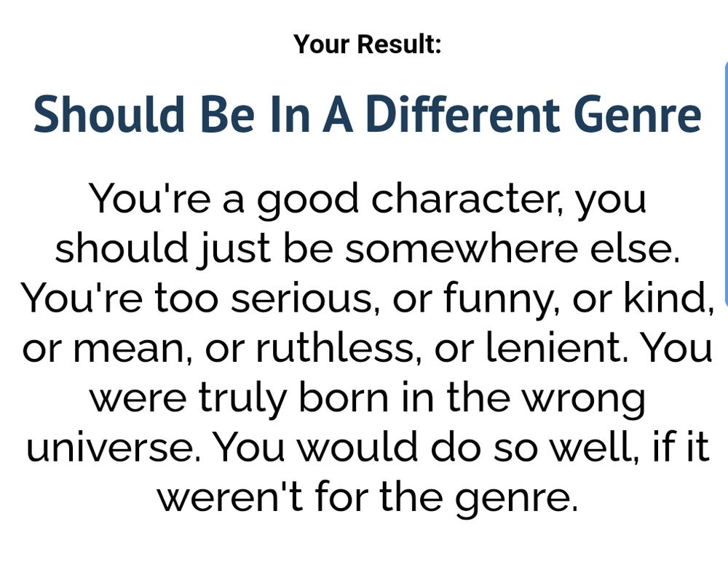Click the word 'universe' in the paragraph
The width and height of the screenshot is (728, 570).
click(108, 447)
